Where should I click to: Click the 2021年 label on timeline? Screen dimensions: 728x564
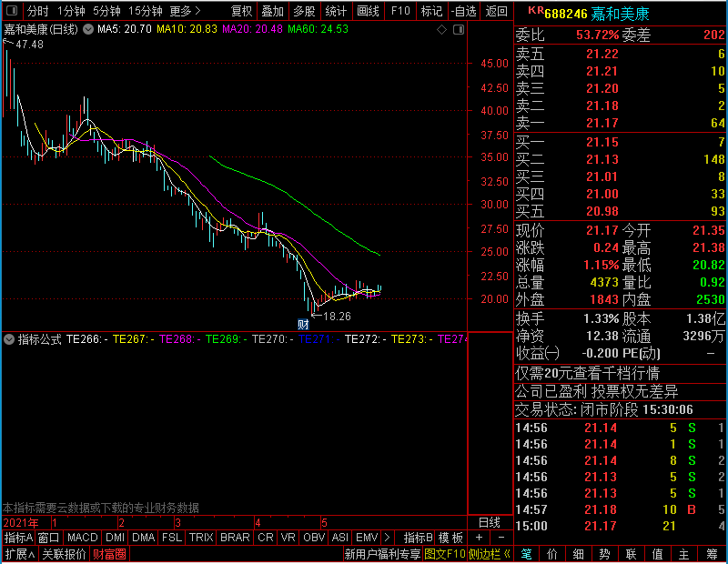pyautogui.click(x=21, y=523)
